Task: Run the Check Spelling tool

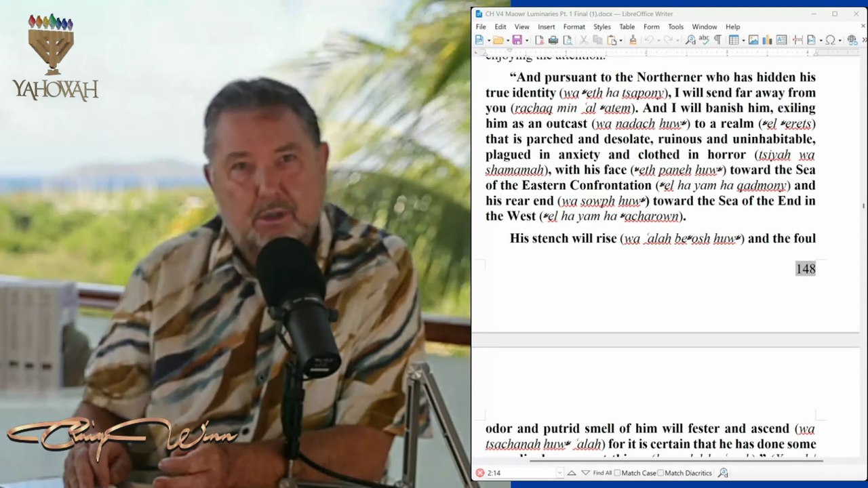Action: click(704, 40)
